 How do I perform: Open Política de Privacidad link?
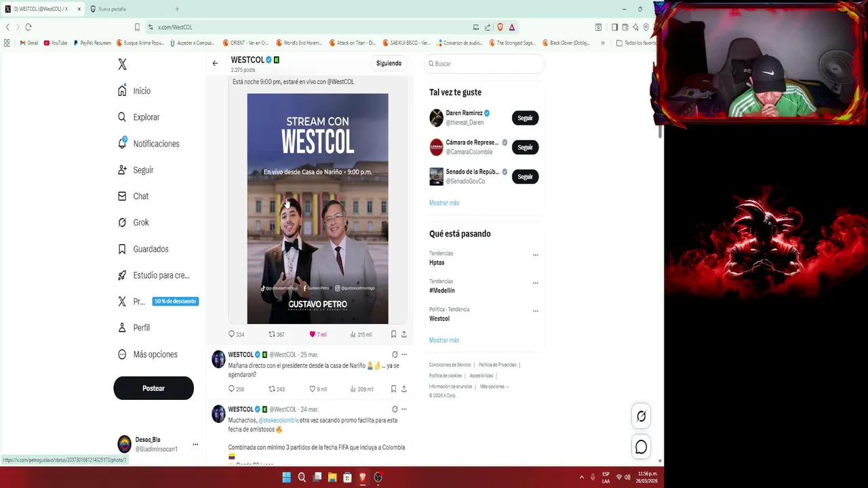[497, 365]
